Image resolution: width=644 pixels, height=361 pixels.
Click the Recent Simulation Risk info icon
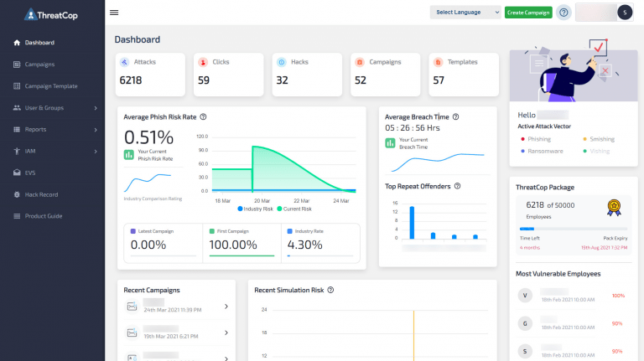[x=330, y=290]
